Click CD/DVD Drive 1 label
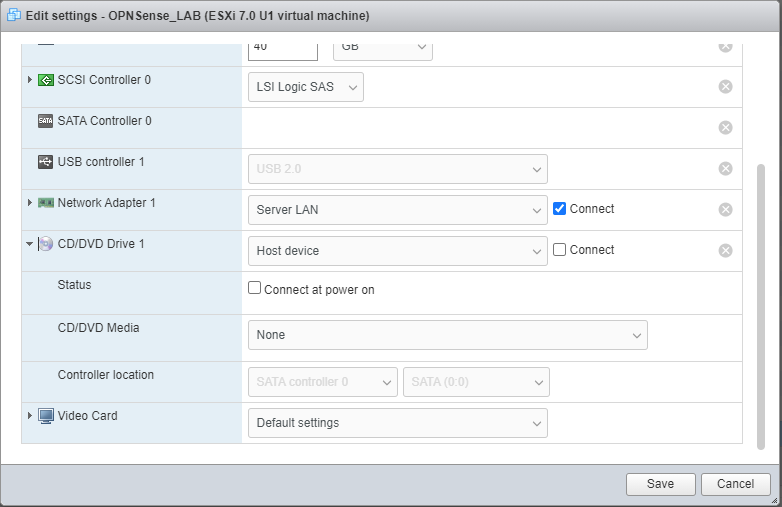Screen dimensions: 782x507 pos(101,244)
